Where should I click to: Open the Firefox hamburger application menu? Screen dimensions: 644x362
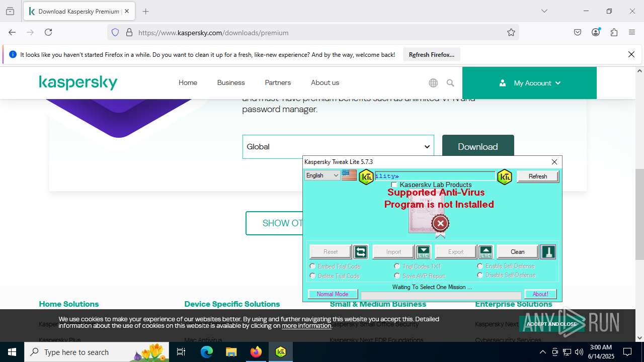pyautogui.click(x=632, y=33)
